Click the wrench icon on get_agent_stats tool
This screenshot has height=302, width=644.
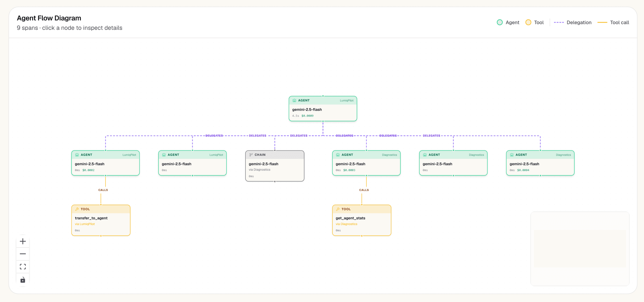(x=338, y=209)
